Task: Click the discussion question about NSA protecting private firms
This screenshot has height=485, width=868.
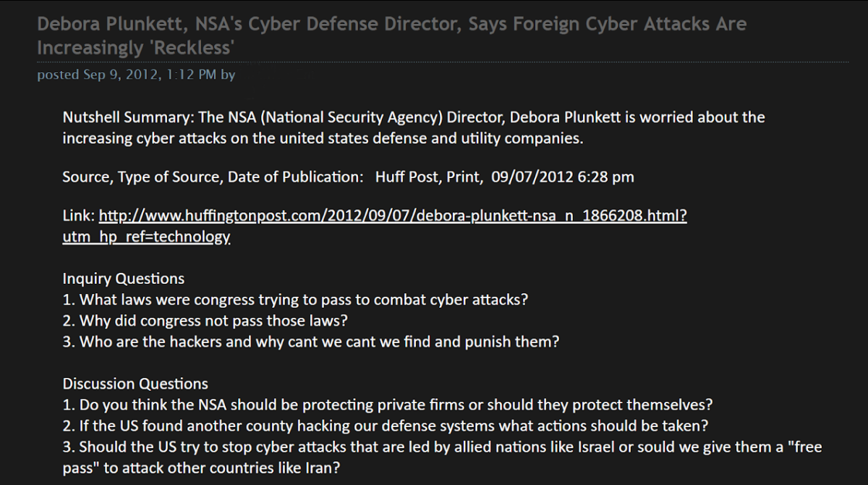Action: (388, 405)
